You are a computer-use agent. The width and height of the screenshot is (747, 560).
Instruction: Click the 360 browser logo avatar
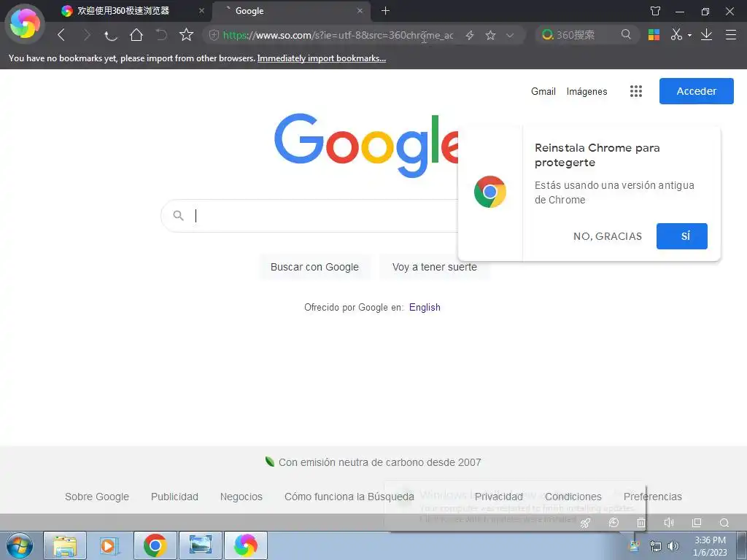click(25, 23)
